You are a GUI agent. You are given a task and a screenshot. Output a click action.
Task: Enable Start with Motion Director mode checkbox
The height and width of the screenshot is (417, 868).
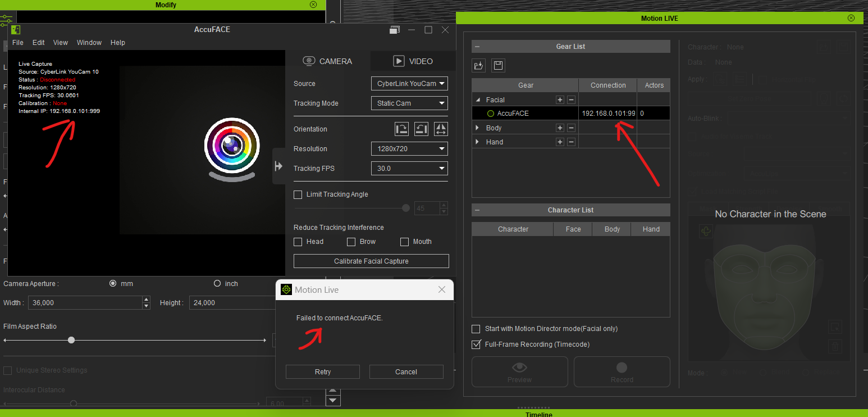pos(476,329)
